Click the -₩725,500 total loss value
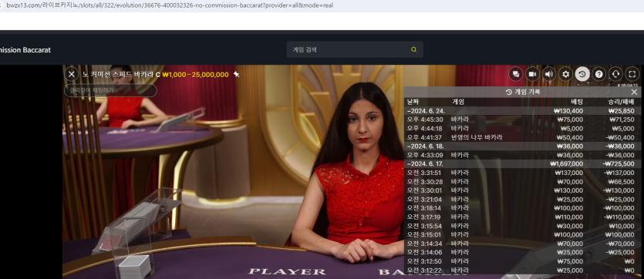The height and width of the screenshot is (279, 644). [618, 163]
